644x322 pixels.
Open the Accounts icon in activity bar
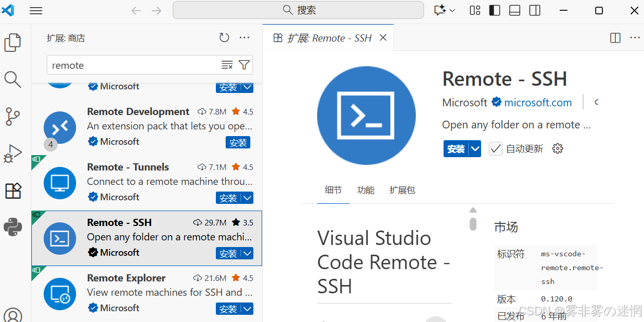coord(13,315)
